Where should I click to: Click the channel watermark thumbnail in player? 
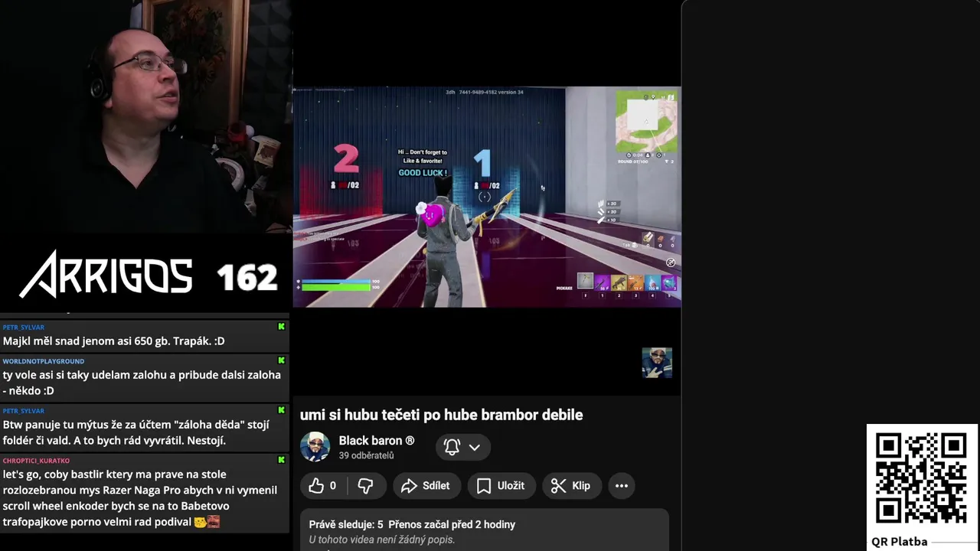657,363
